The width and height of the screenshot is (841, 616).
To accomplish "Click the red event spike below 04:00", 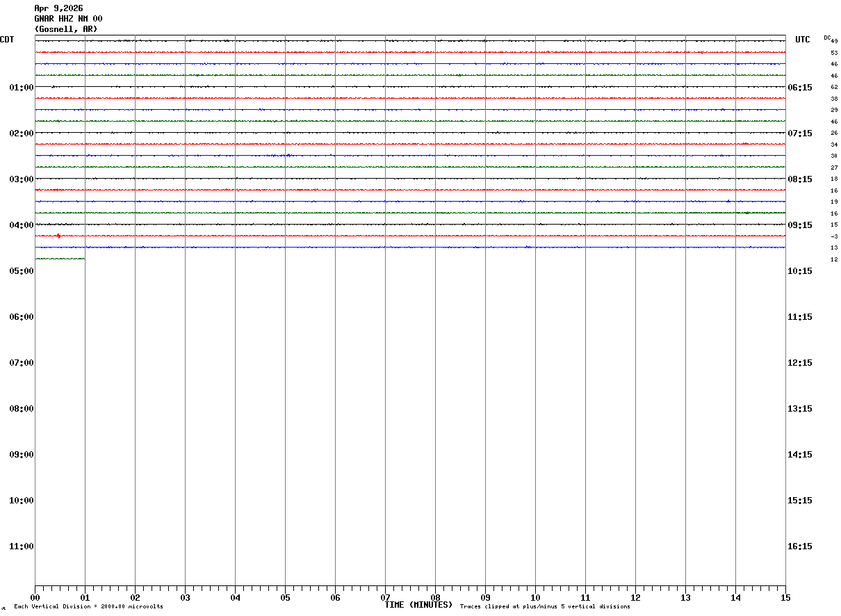I will [58, 236].
